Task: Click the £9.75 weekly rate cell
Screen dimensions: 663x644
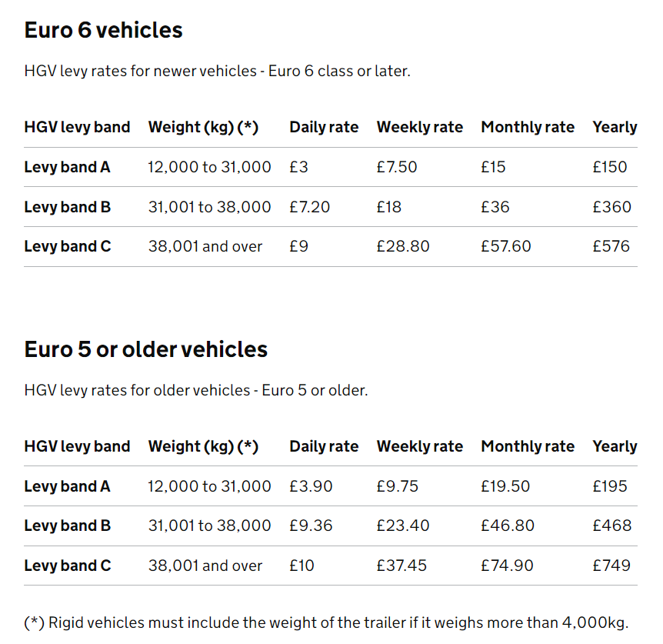Action: click(x=397, y=486)
